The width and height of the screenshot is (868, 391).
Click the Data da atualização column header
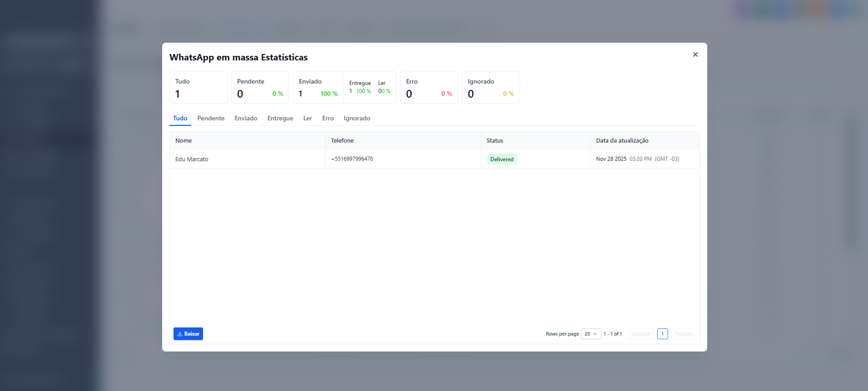coord(645,141)
